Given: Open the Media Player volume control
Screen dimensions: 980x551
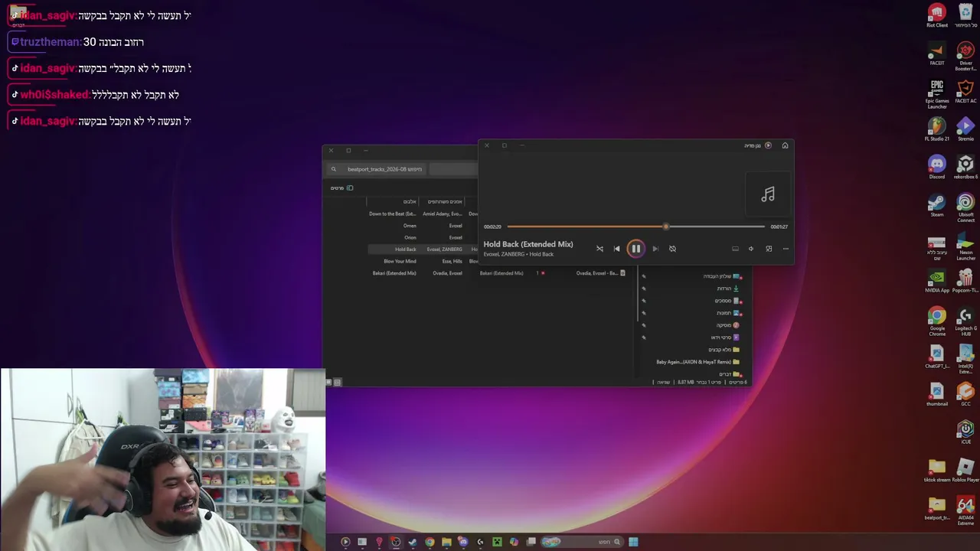Looking at the screenshot, I should click(x=751, y=249).
